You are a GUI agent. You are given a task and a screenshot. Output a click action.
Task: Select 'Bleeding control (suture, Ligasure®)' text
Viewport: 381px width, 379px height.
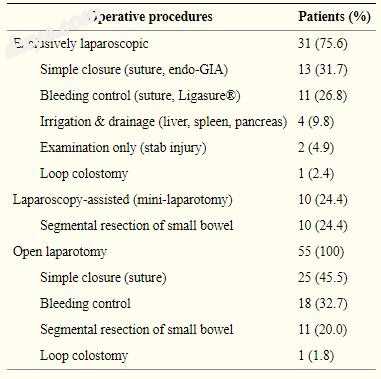[x=140, y=96]
